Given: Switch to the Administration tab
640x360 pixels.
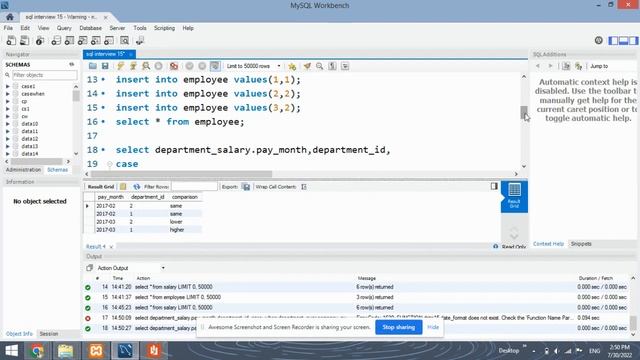Looking at the screenshot, I should [23, 170].
